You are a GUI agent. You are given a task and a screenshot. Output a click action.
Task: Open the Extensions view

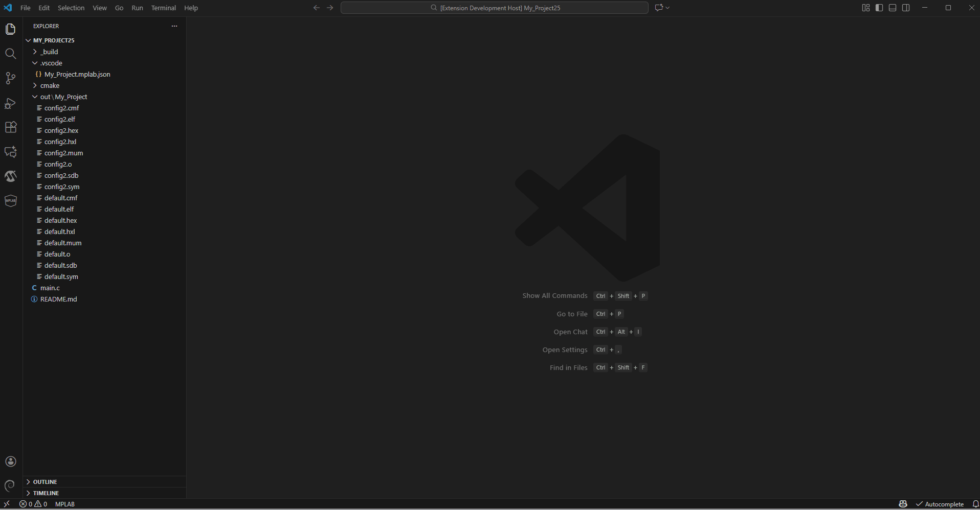tap(10, 127)
